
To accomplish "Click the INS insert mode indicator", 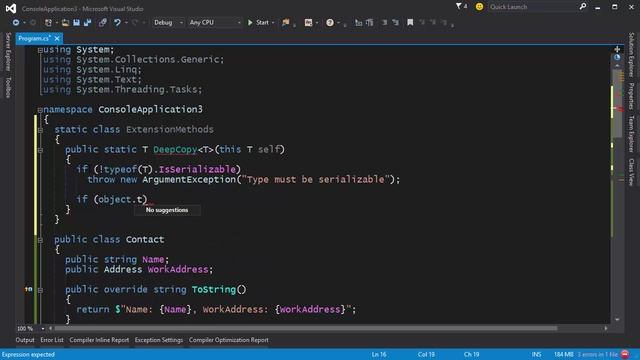I will (x=536, y=354).
